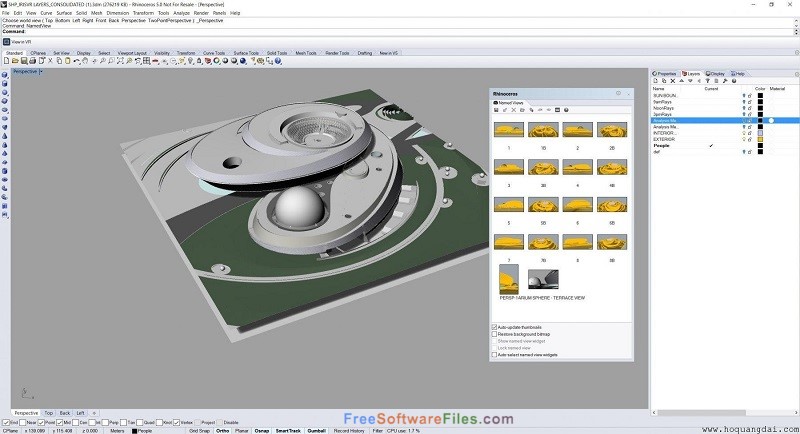Switch to the Curve Tools toolbar tab
Screen dimensions: 800x434
(x=214, y=53)
